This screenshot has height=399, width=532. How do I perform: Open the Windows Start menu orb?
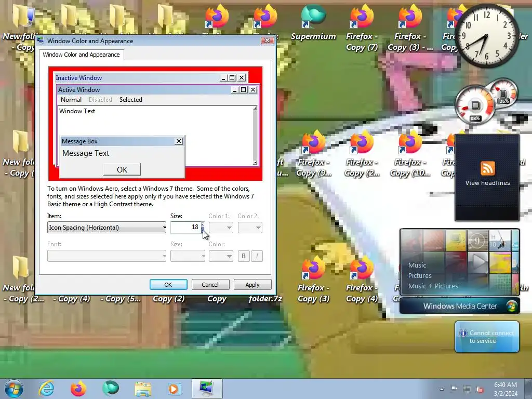click(14, 389)
